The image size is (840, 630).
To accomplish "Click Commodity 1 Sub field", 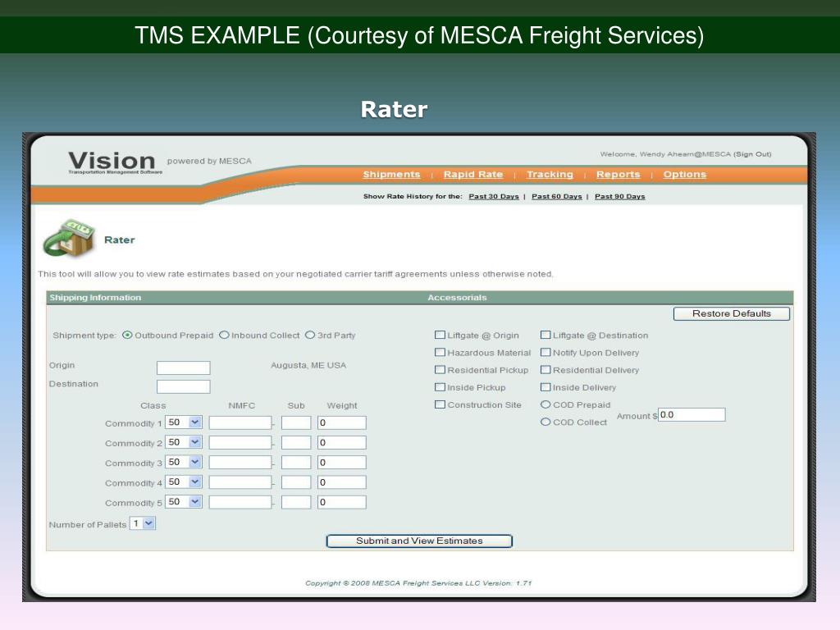I will tap(296, 423).
